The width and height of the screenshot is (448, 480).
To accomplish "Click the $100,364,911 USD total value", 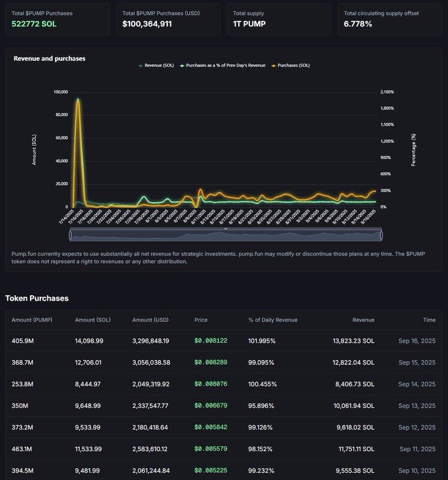I will [x=147, y=24].
